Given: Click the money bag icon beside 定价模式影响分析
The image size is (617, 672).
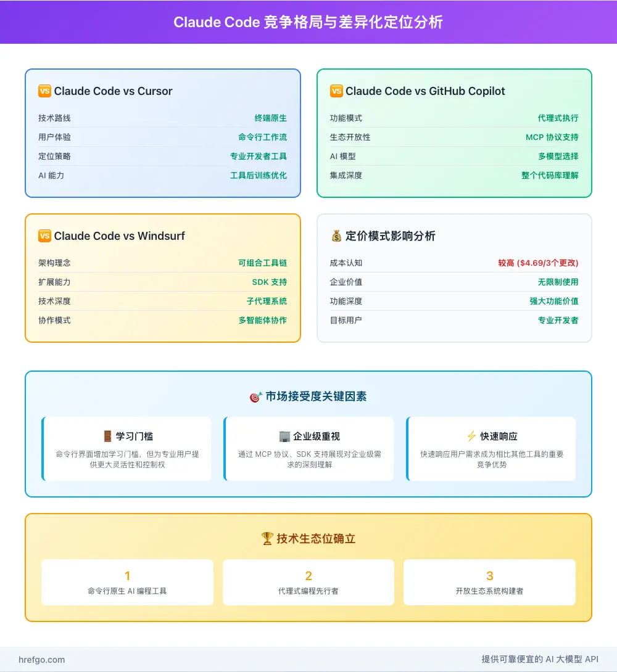Looking at the screenshot, I should (x=336, y=236).
